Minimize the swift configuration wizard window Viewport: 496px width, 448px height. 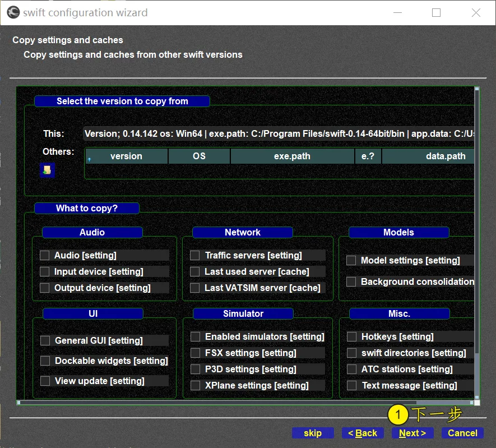tap(397, 13)
